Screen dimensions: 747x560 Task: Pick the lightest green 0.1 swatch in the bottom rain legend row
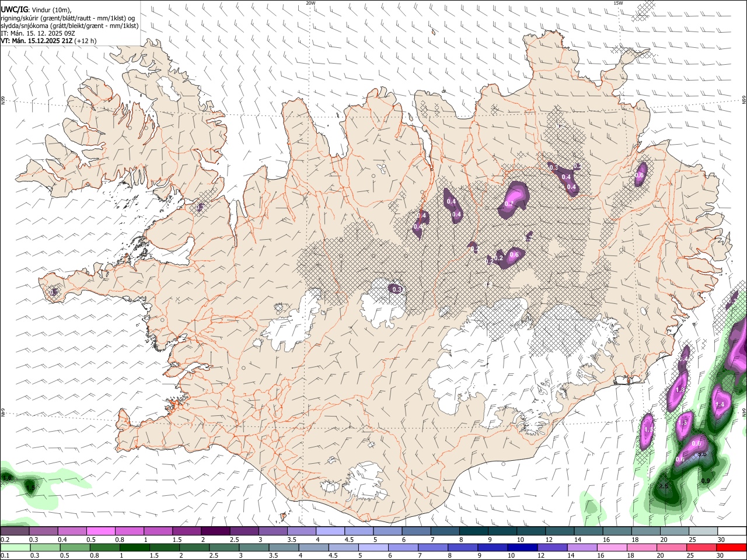(15, 547)
